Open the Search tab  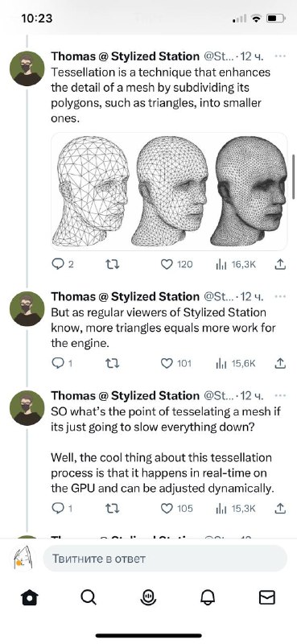point(89,597)
